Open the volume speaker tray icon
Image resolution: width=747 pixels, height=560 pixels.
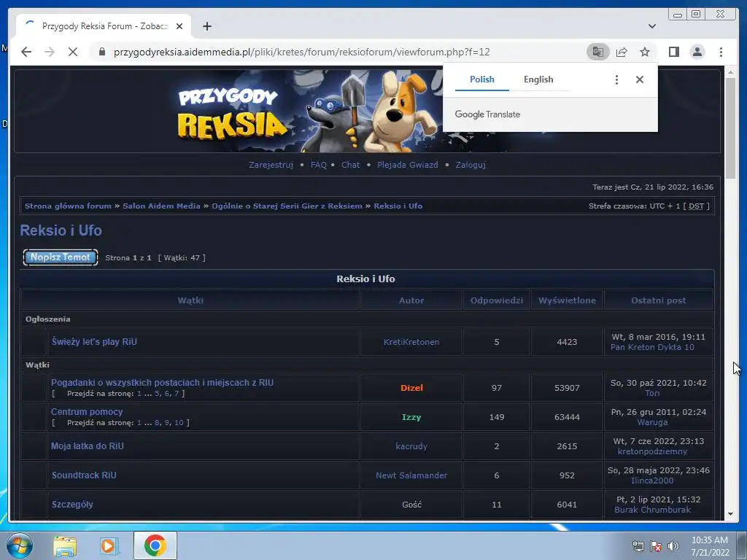coord(673,546)
